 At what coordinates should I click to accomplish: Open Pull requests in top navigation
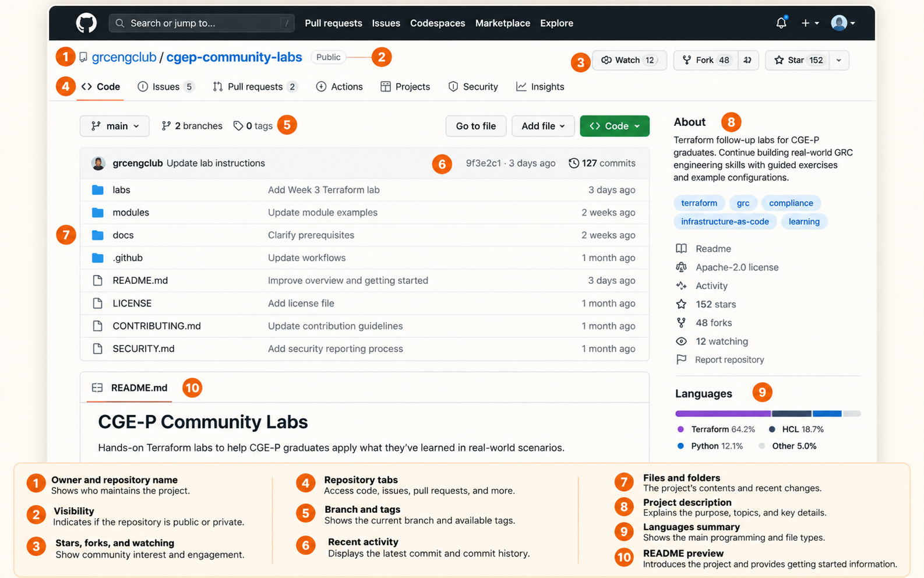coord(333,23)
